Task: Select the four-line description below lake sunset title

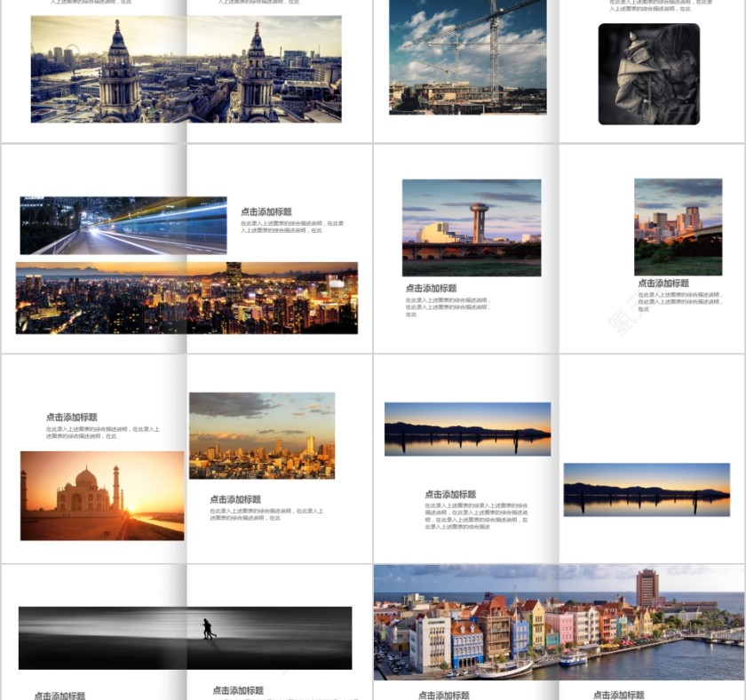Action: (476, 516)
